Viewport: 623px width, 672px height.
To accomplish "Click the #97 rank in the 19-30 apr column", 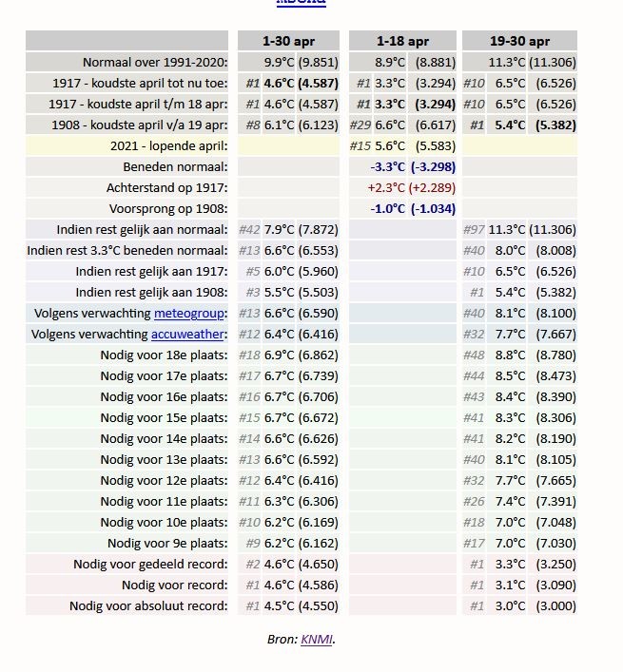I will (474, 230).
